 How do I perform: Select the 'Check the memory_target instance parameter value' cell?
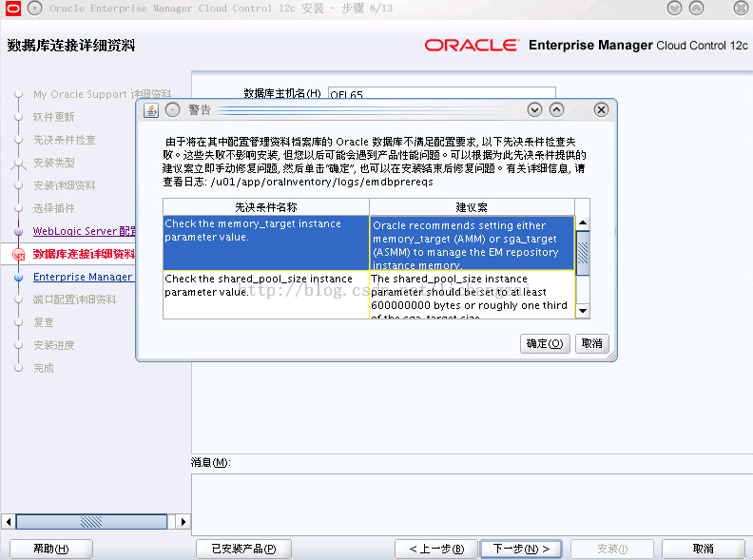[x=266, y=242]
